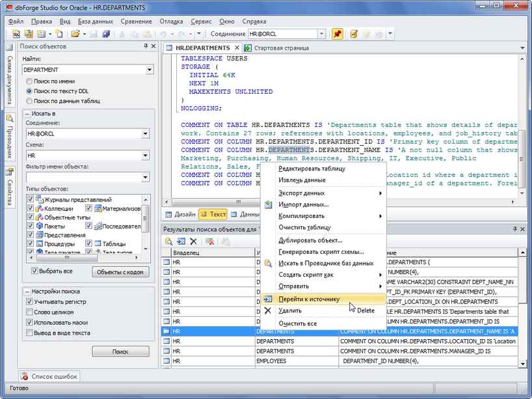This screenshot has width=532, height=399.
Task: Click the open folder toolbar icon
Action: pos(75,34)
